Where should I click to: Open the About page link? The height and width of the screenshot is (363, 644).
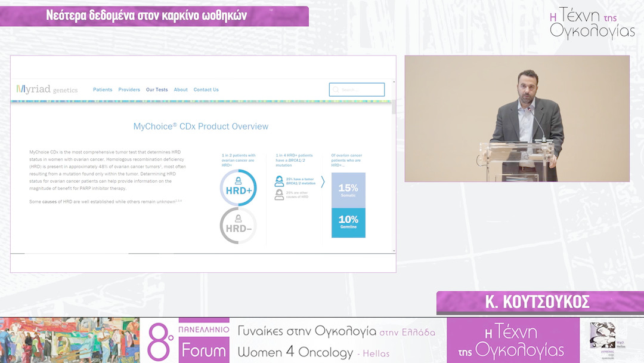pyautogui.click(x=181, y=90)
